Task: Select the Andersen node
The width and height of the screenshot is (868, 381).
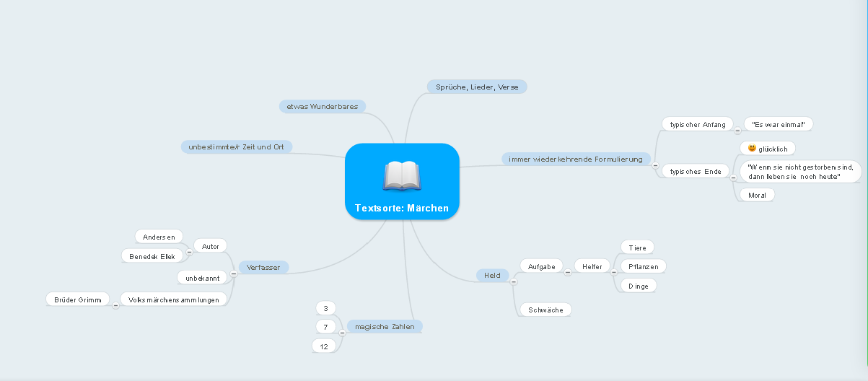Action: [159, 236]
